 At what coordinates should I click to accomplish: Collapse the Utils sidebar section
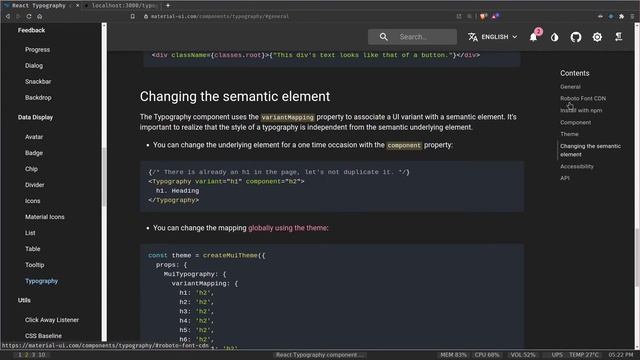click(24, 300)
